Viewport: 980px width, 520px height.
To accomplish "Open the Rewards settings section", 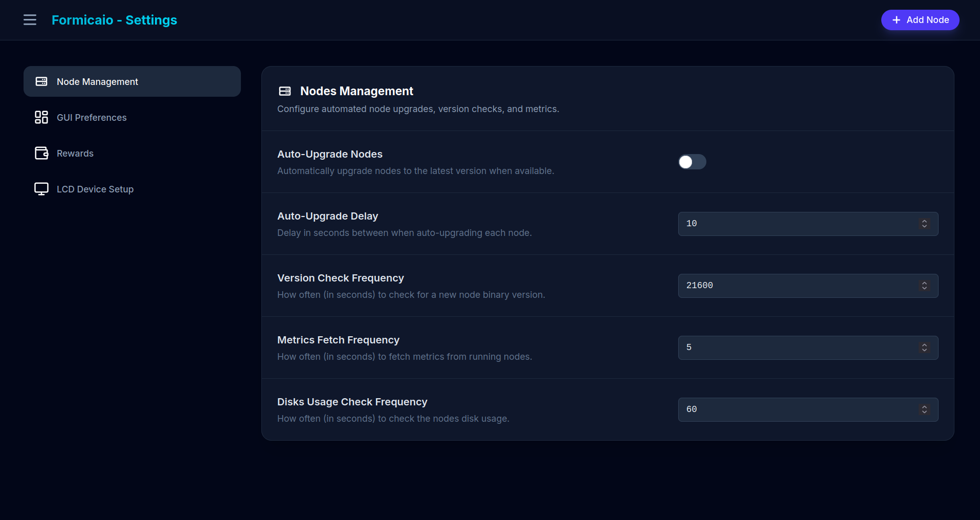I will (x=132, y=153).
